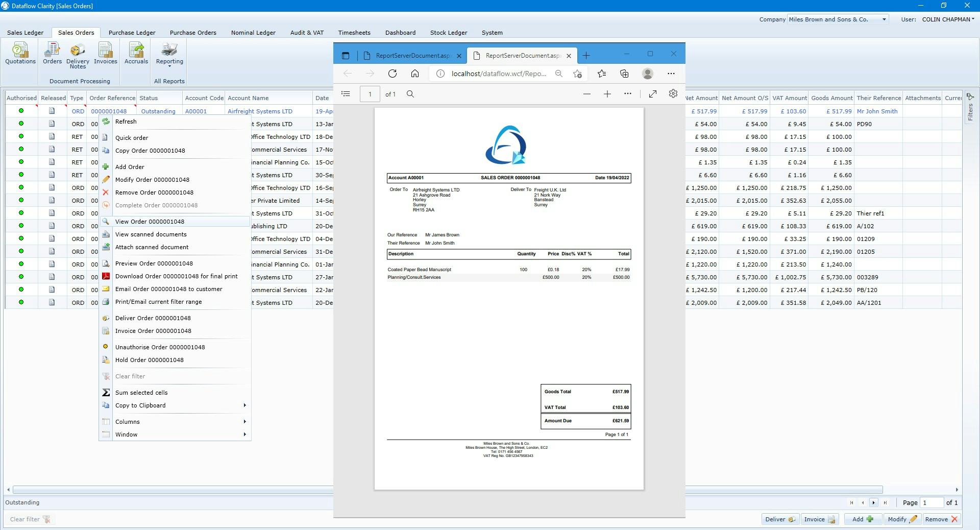Open the Invoices toolbar icon

(x=106, y=54)
